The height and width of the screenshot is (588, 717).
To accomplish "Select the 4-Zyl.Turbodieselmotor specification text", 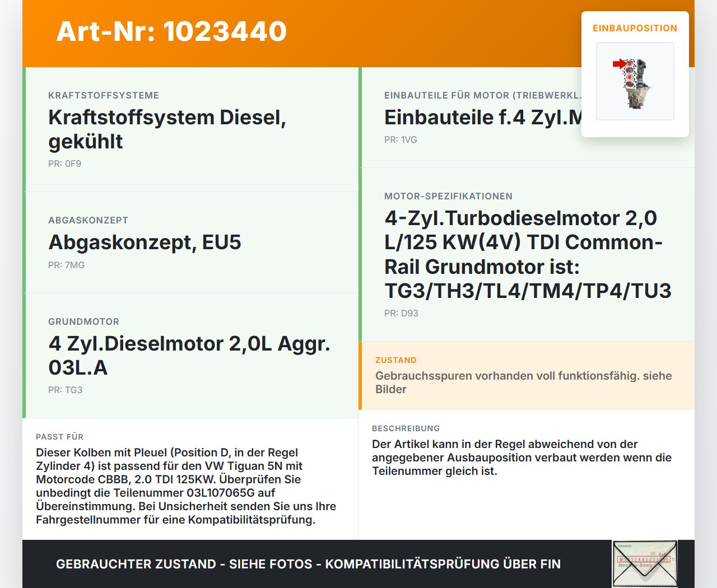I will pos(528,254).
